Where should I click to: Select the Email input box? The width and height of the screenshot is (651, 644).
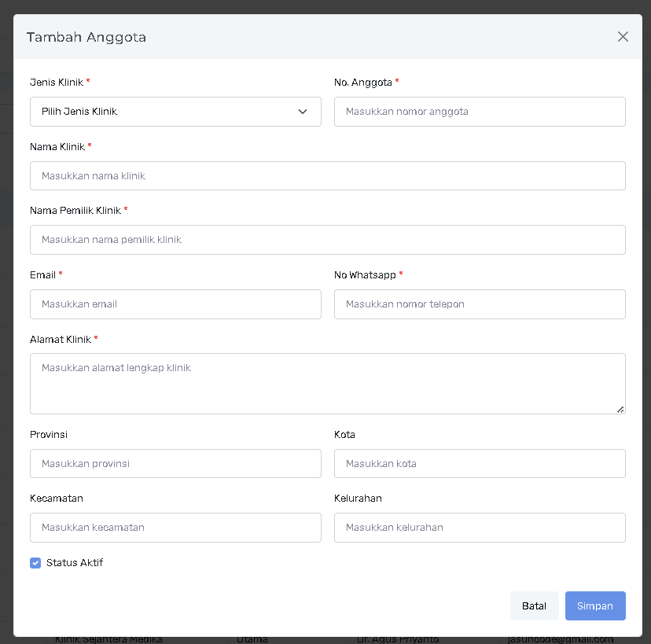coord(175,304)
